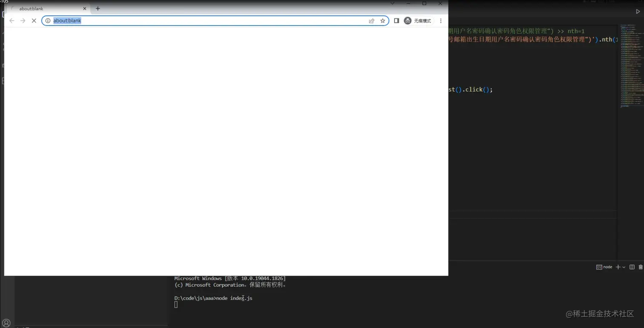Share this page from address bar

point(371,20)
